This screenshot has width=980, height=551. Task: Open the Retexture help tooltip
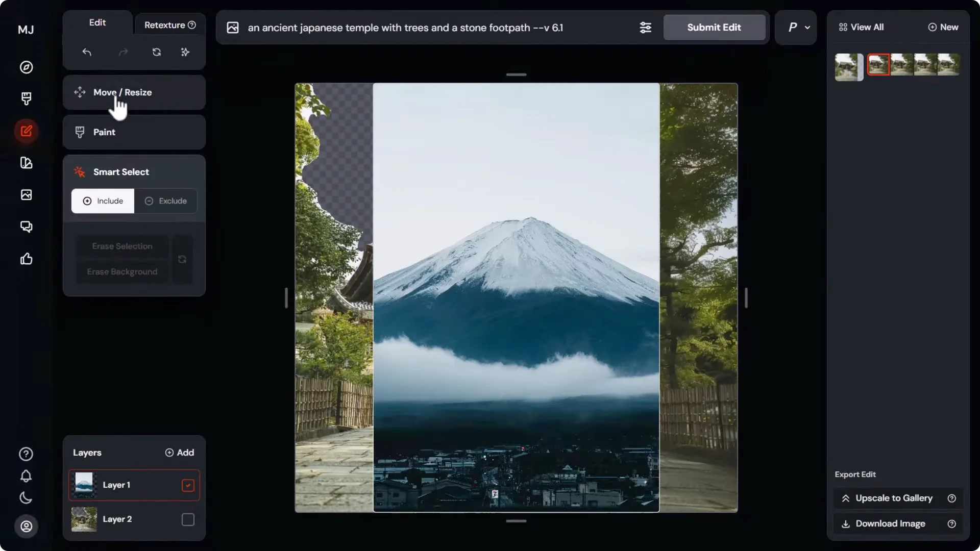pos(191,24)
